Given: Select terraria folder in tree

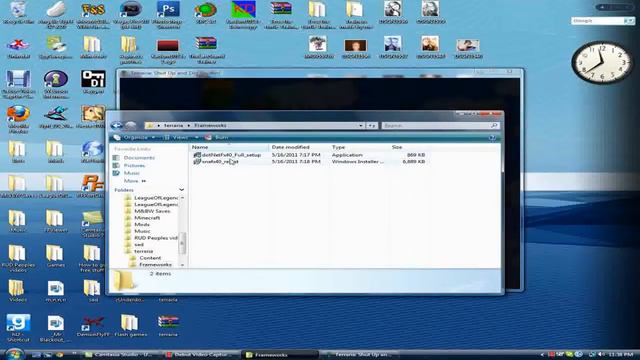Looking at the screenshot, I should (x=143, y=251).
